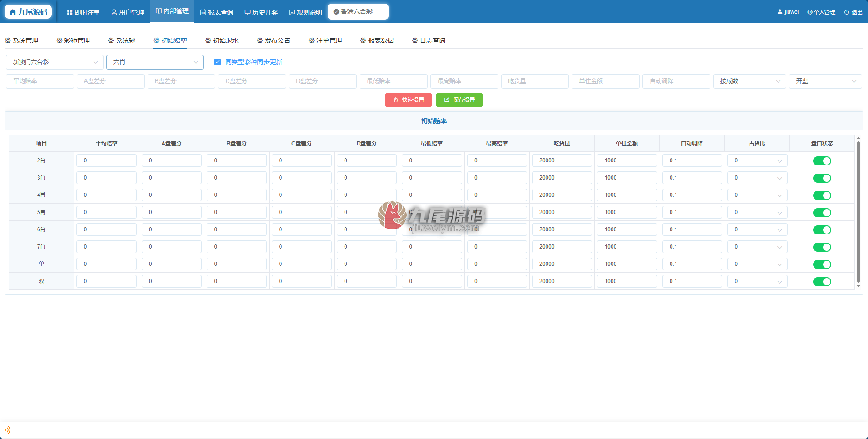Image resolution: width=868 pixels, height=439 pixels.
Task: Open 个人管理 gear icon
Action: coord(810,12)
